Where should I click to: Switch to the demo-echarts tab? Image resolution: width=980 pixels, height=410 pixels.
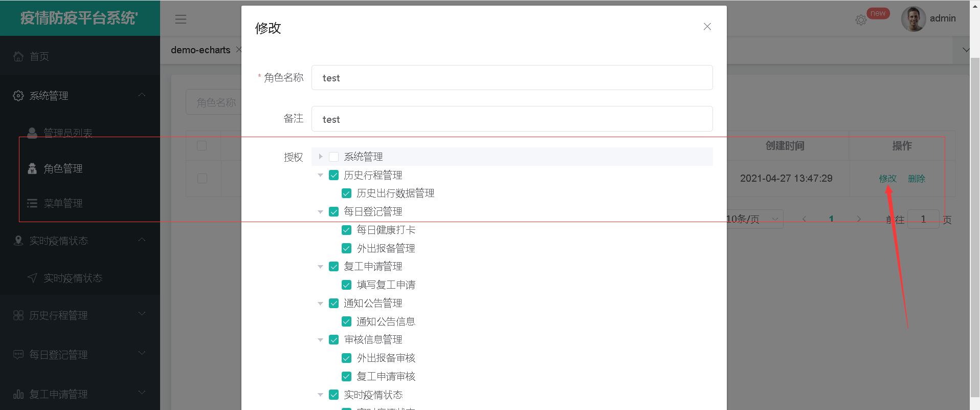tap(201, 50)
